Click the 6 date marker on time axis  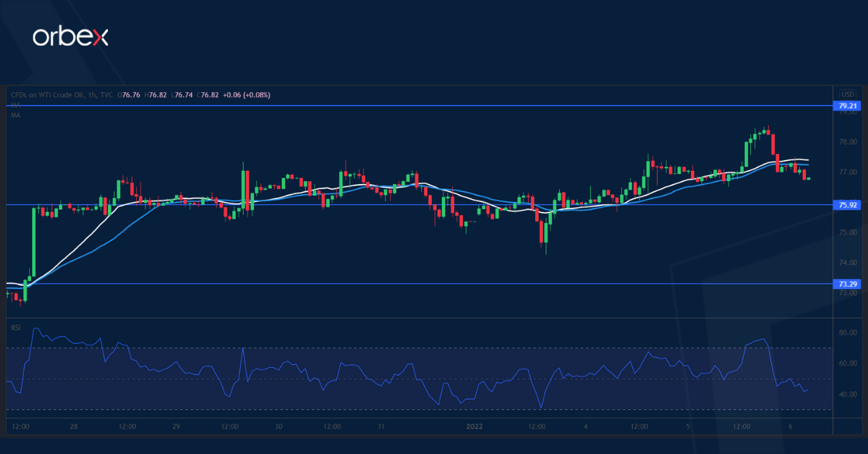pos(791,426)
